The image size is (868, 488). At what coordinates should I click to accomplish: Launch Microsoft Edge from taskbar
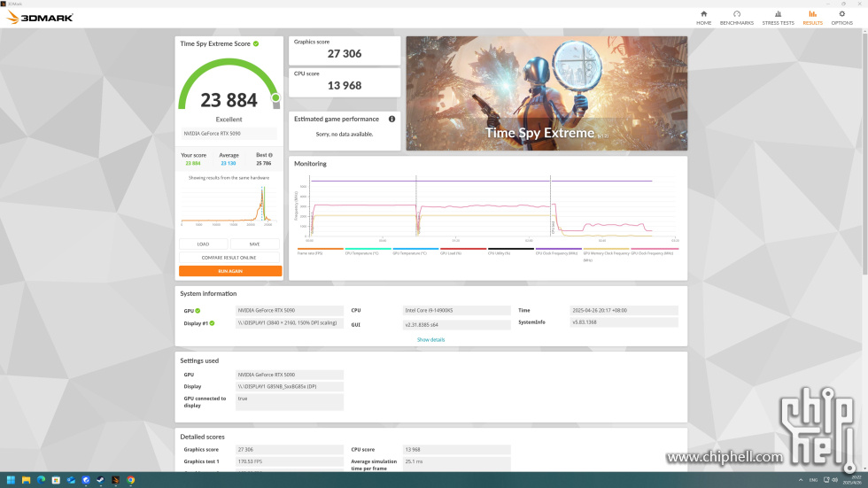41,480
